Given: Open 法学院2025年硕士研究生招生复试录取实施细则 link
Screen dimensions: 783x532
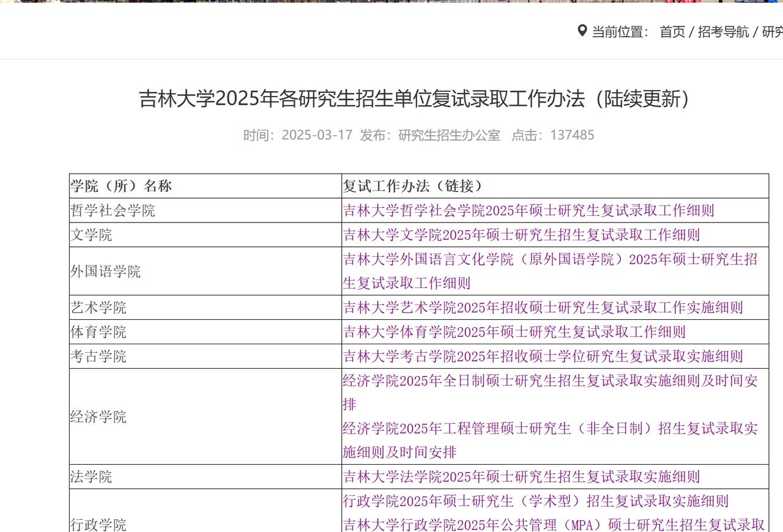Looking at the screenshot, I should [521, 477].
